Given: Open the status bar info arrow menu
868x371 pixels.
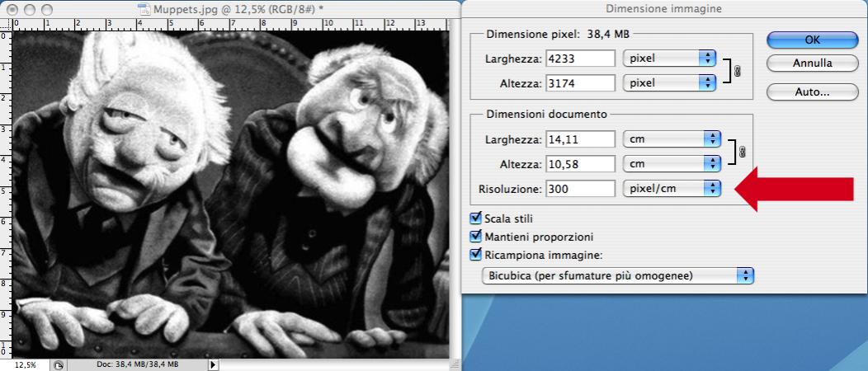Looking at the screenshot, I should point(215,365).
